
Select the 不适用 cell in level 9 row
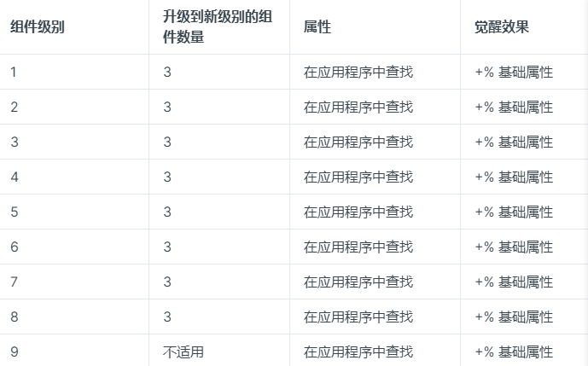pos(183,351)
